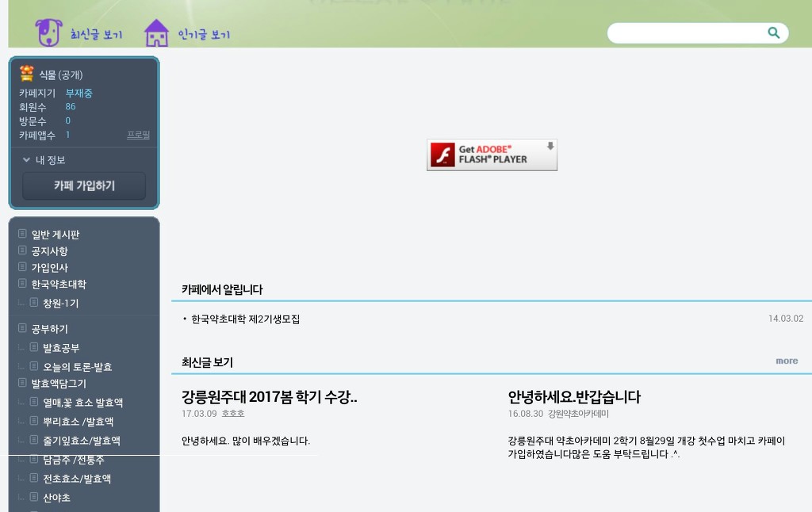Image resolution: width=812 pixels, height=512 pixels.
Task: Click the board icon next to 가입인사
Action: click(x=22, y=267)
